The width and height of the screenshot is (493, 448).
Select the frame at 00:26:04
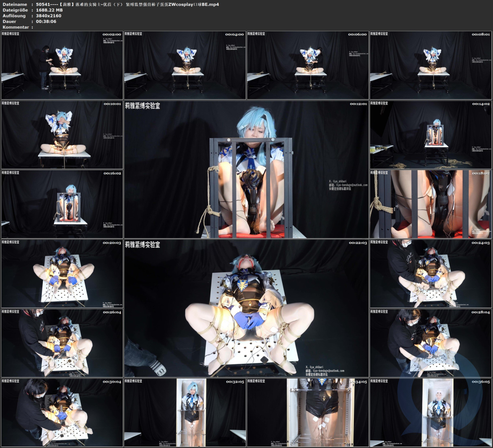click(x=62, y=343)
